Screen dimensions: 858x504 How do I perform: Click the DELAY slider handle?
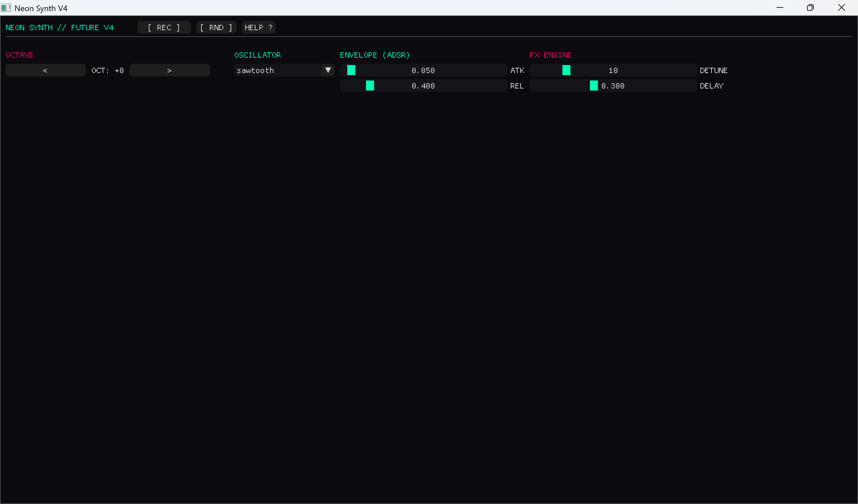[x=593, y=85]
